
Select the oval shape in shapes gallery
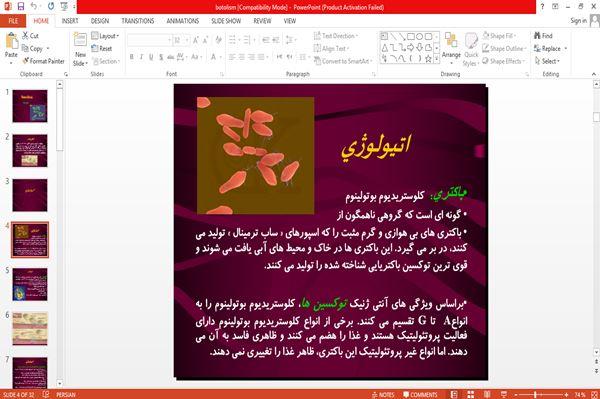coord(419,37)
